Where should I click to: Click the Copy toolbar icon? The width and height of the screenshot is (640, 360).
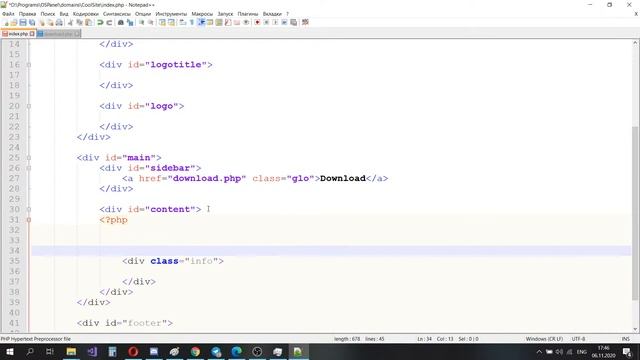tap(80, 22)
